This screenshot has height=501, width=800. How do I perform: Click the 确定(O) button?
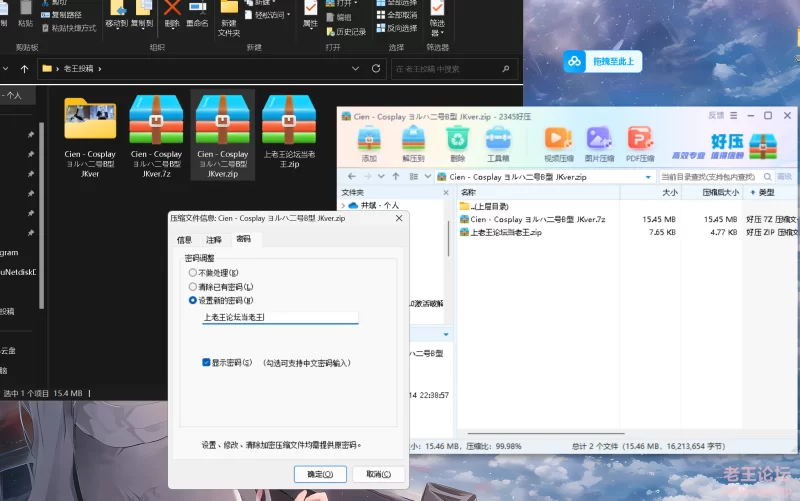(320, 474)
